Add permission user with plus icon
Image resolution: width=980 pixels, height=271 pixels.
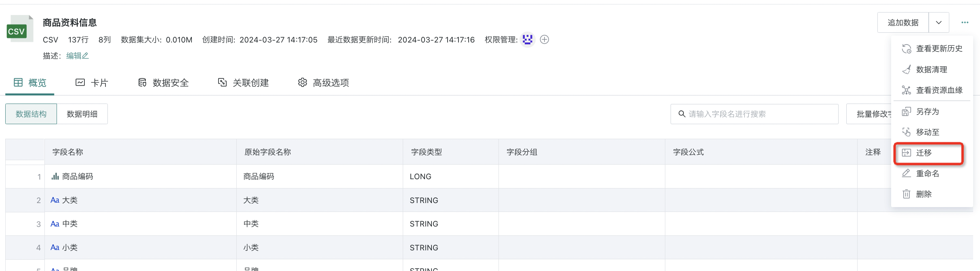click(545, 40)
